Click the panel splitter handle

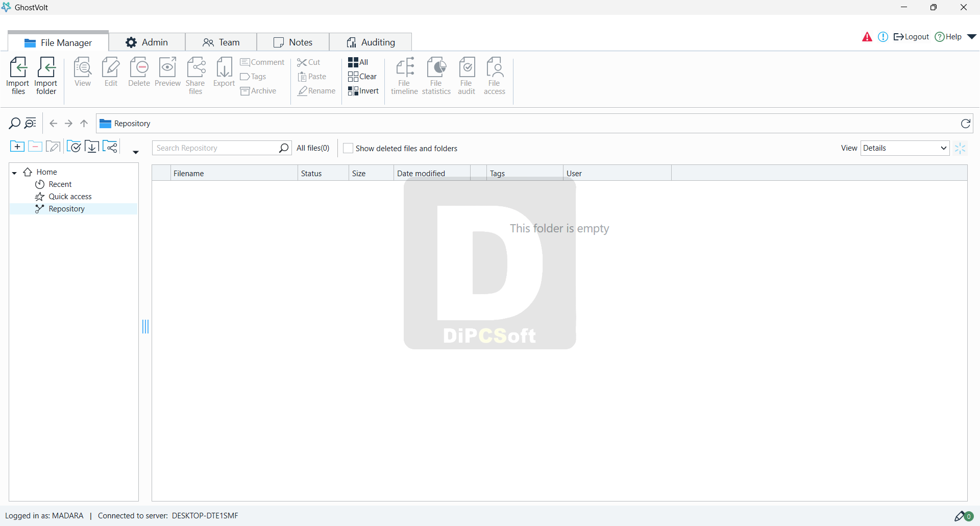coord(145,326)
